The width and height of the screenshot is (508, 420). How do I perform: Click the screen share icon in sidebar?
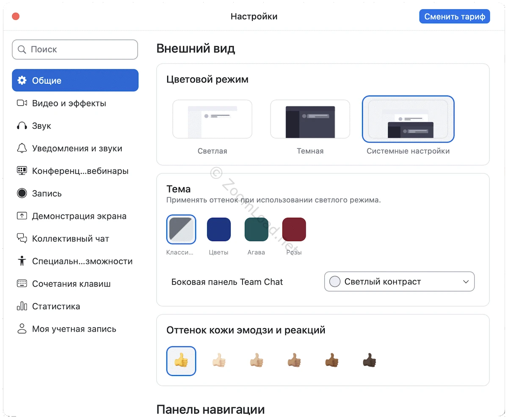click(x=22, y=216)
